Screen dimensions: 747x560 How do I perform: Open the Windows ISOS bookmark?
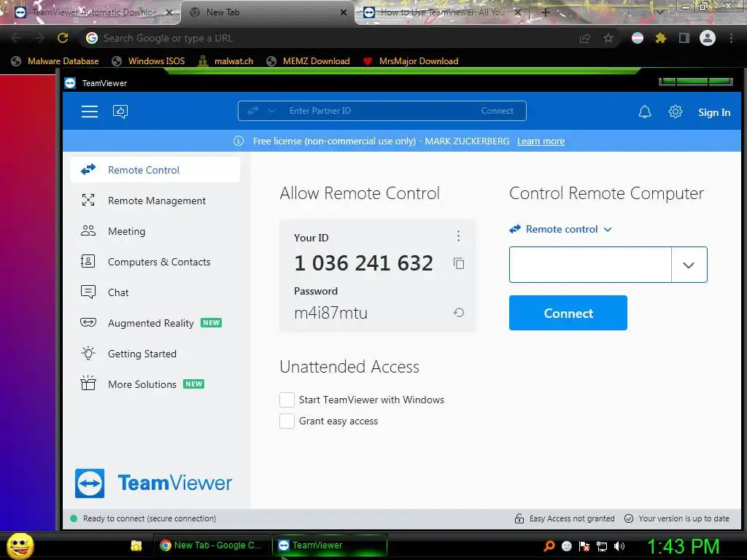pos(148,61)
